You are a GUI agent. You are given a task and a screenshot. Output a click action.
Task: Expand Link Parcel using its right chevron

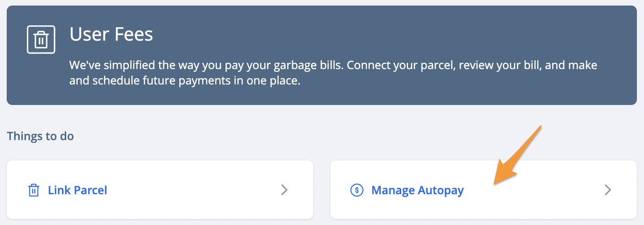284,190
